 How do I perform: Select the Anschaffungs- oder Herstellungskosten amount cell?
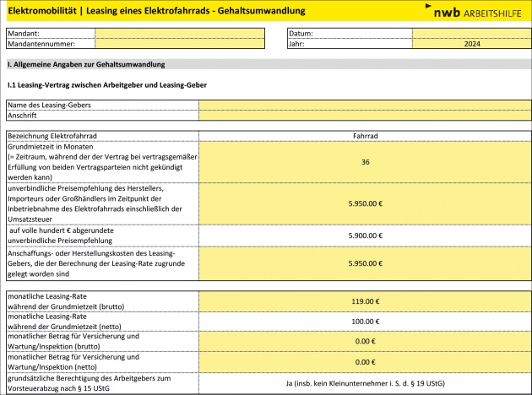(x=365, y=264)
